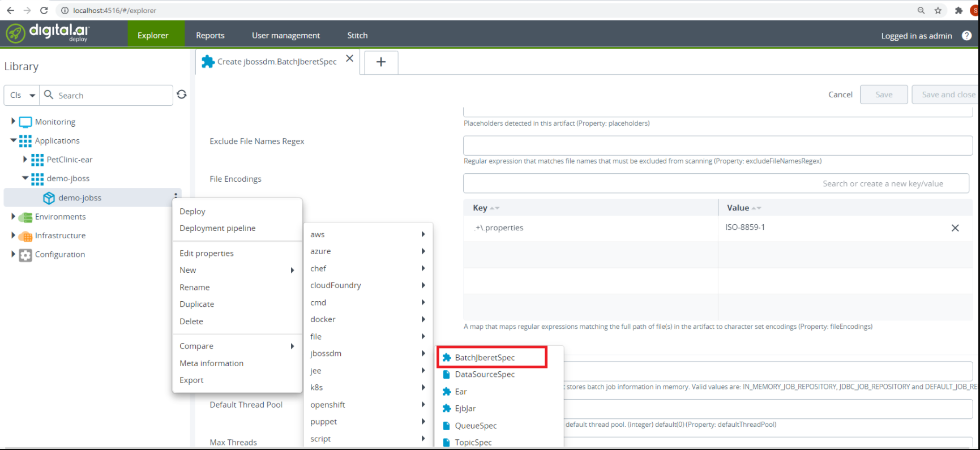This screenshot has width=980, height=450.
Task: Open the k8s submenu
Action: coord(368,387)
